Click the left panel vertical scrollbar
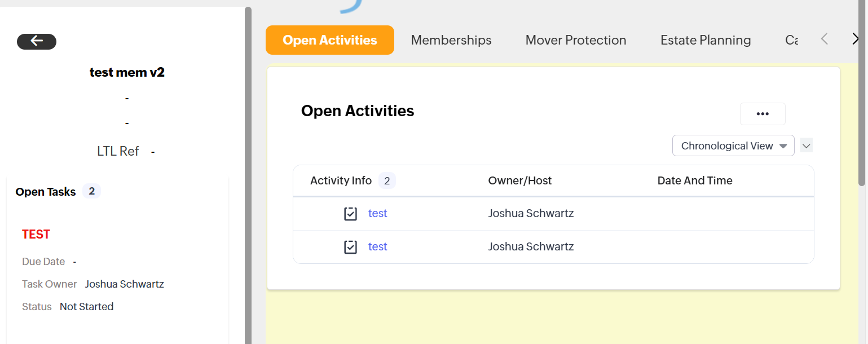The width and height of the screenshot is (868, 344). 248,169
